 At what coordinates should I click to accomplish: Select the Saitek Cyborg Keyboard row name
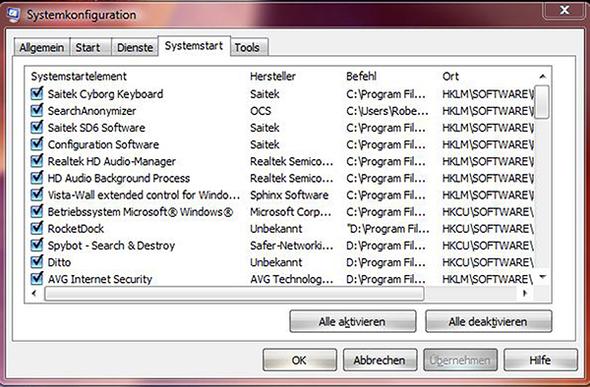point(105,94)
